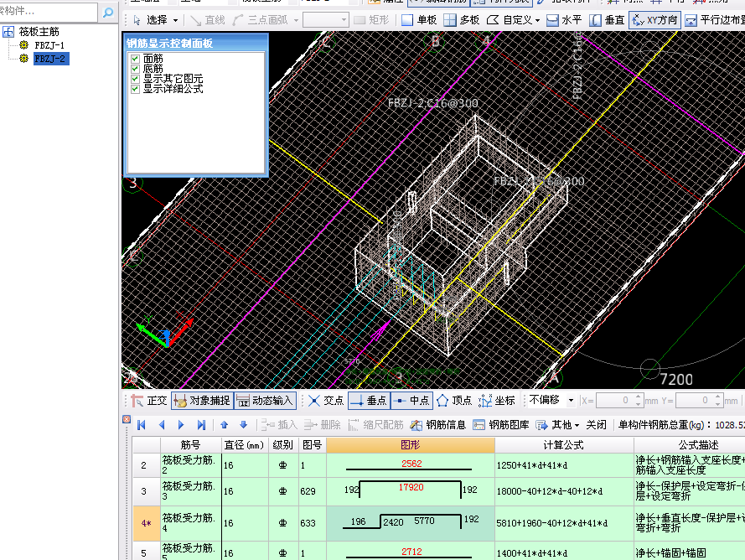Open the 选择 dropdown arrow

coord(175,20)
